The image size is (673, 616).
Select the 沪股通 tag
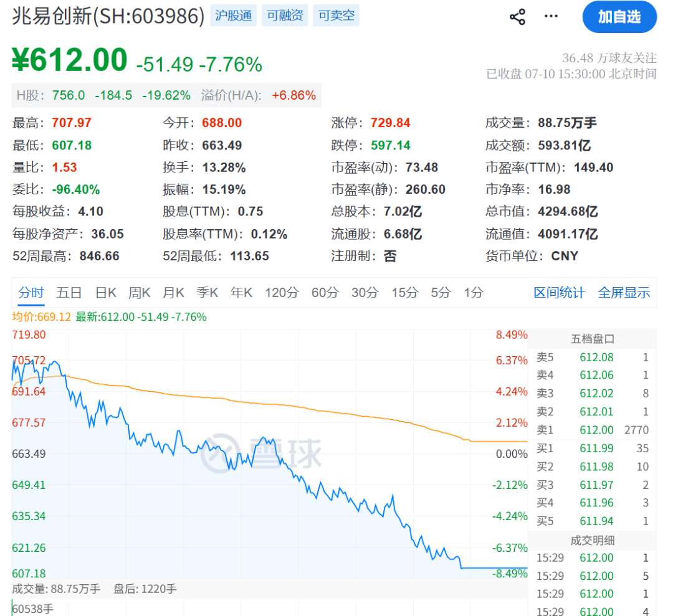[233, 16]
